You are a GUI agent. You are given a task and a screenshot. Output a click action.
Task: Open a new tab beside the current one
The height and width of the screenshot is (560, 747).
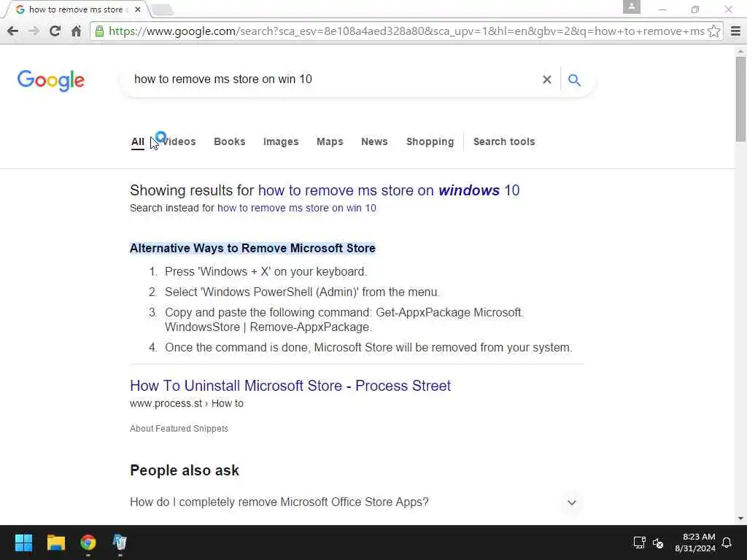(163, 9)
